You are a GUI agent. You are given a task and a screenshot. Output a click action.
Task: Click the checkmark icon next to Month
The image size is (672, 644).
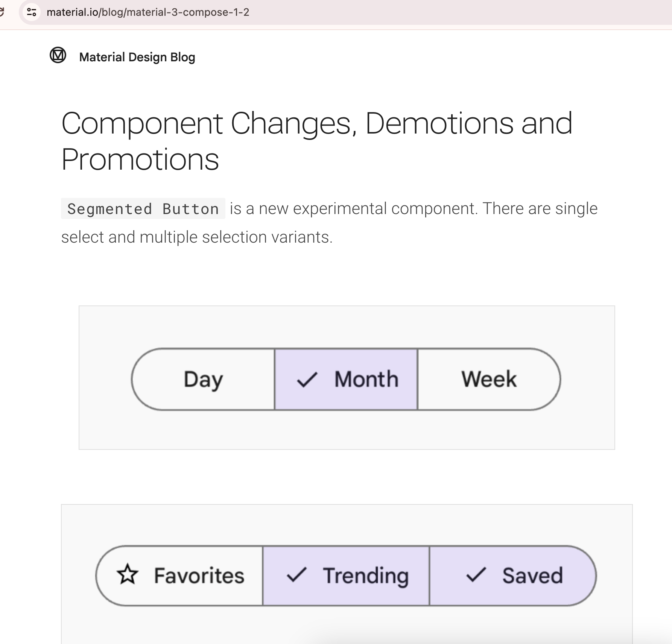point(307,379)
